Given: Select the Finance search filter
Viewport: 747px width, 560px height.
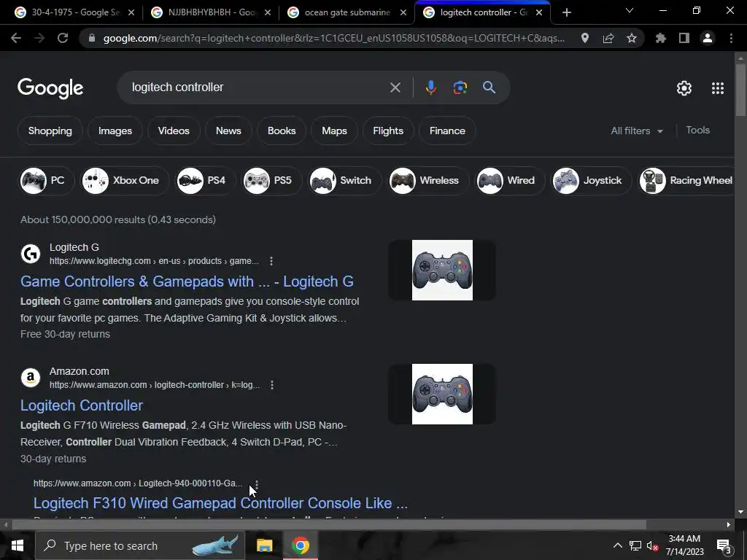Looking at the screenshot, I should [447, 131].
